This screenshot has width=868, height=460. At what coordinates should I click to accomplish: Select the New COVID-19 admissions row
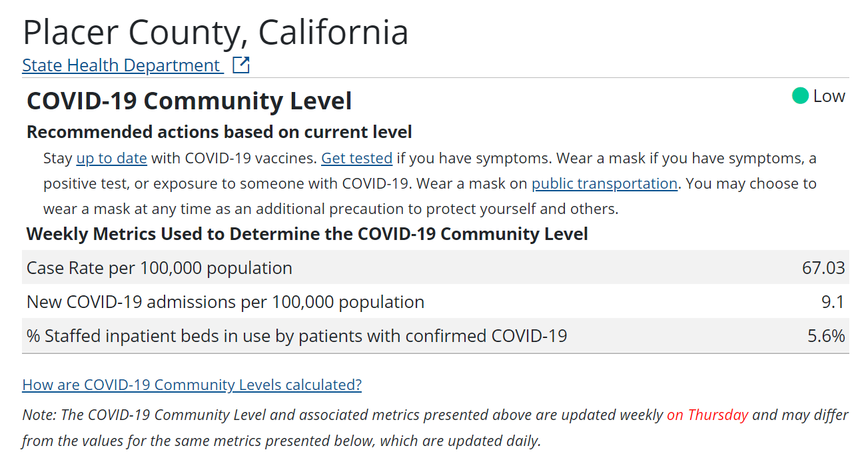pyautogui.click(x=436, y=301)
